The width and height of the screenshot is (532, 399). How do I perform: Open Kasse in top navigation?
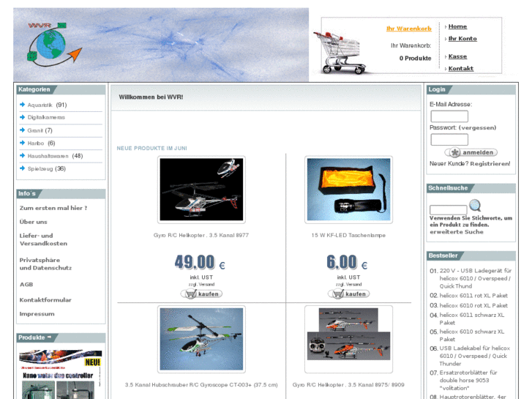457,56
